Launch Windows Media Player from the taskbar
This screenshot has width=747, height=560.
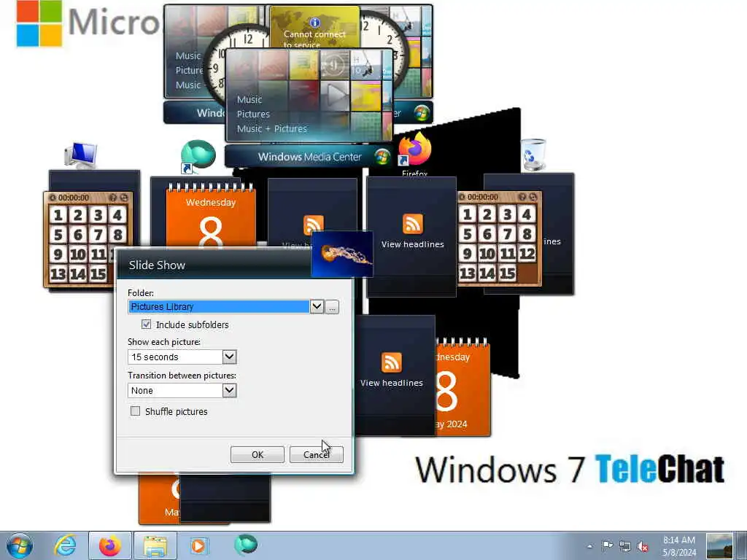coord(198,545)
